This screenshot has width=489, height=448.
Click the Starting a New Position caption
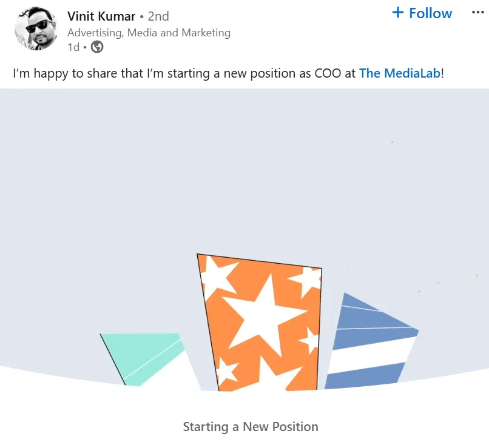click(251, 427)
